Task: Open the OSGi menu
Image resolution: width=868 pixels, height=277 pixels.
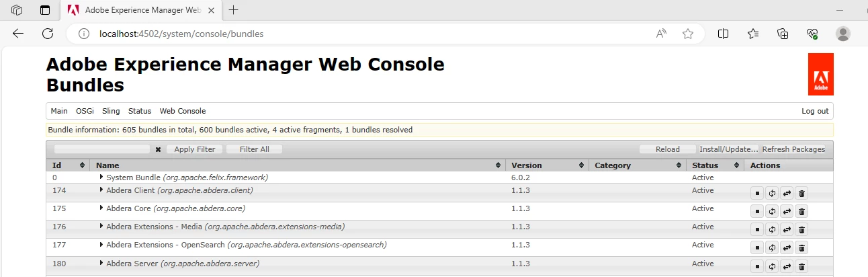Action: click(x=85, y=111)
